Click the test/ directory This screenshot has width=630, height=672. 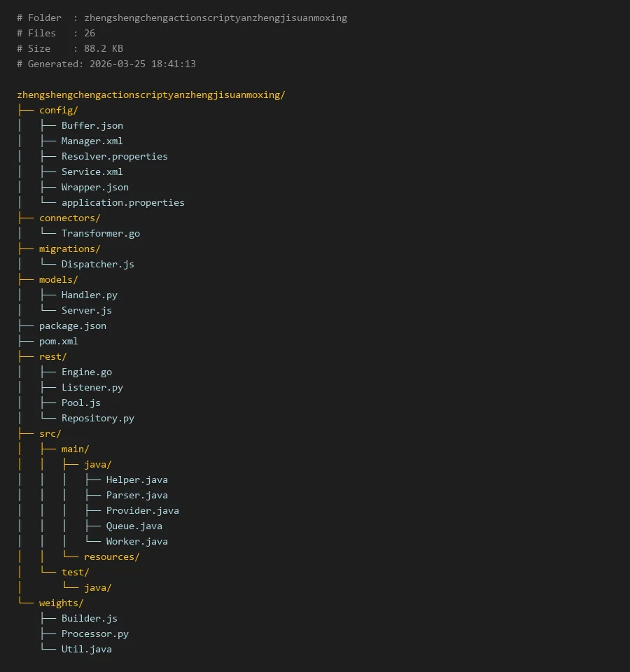[x=75, y=572]
